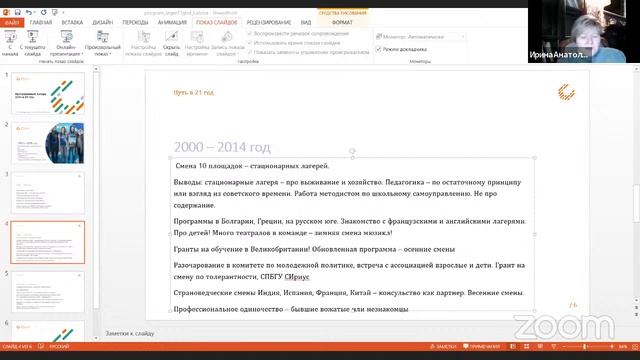This screenshot has width=640, height=360.
Task: Open 'Настройка показа слайдов' setup icon
Action: coord(143,43)
